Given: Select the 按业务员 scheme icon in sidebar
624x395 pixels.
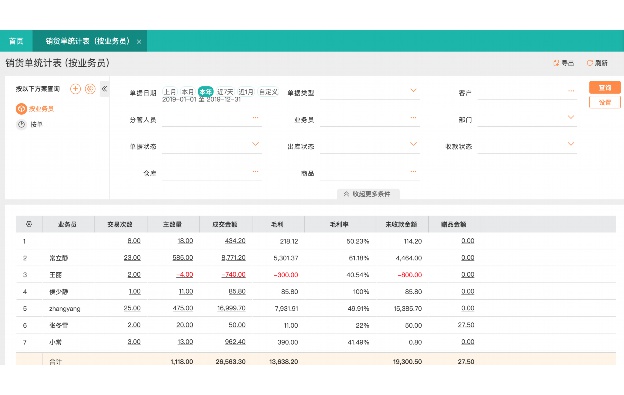Looking at the screenshot, I should (21, 109).
